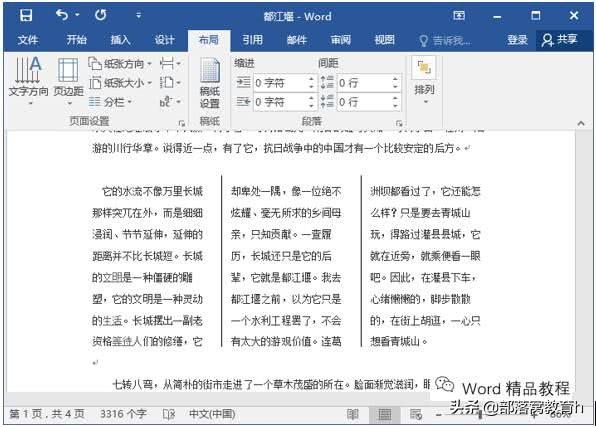Image resolution: width=596 pixels, height=427 pixels.
Task: Switch to the 开始 tab
Action: [x=76, y=40]
